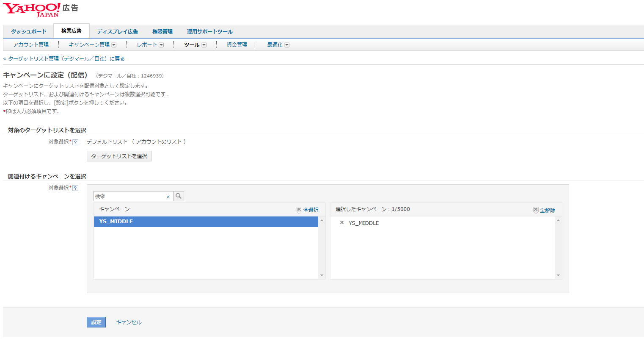The width and height of the screenshot is (644, 341).
Task: Go to アカウント管理
Action: 31,45
